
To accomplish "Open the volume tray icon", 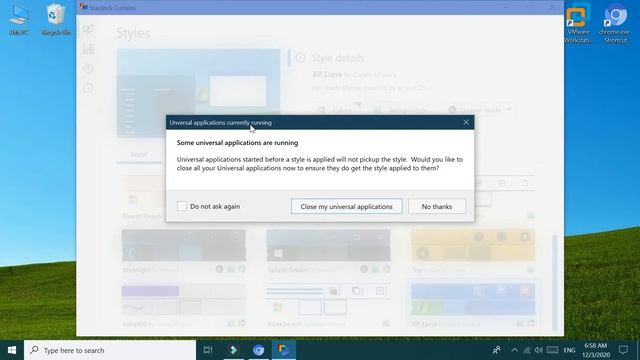I will click(x=539, y=350).
